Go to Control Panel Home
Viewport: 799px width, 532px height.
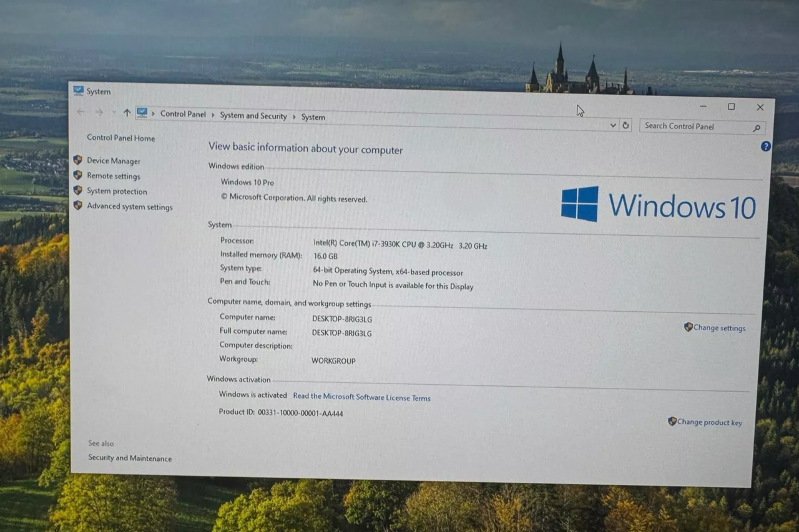coord(120,138)
